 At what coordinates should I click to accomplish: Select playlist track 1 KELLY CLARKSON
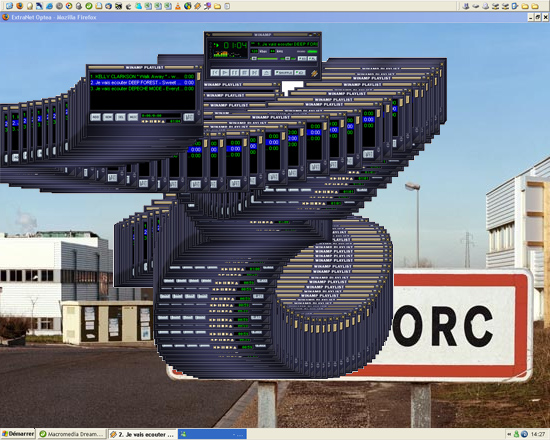tap(142, 76)
